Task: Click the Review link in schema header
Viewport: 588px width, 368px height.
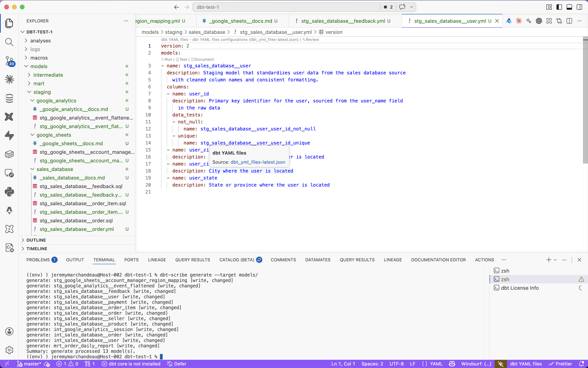Action: [311, 39]
